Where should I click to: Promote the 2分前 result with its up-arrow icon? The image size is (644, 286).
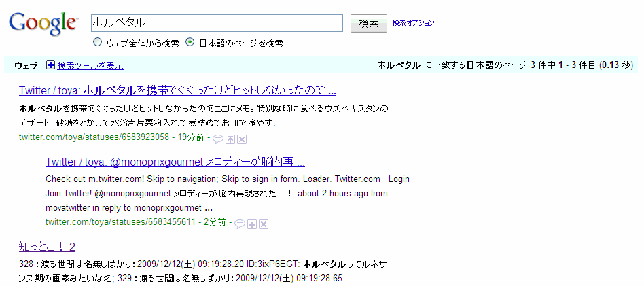253,224
